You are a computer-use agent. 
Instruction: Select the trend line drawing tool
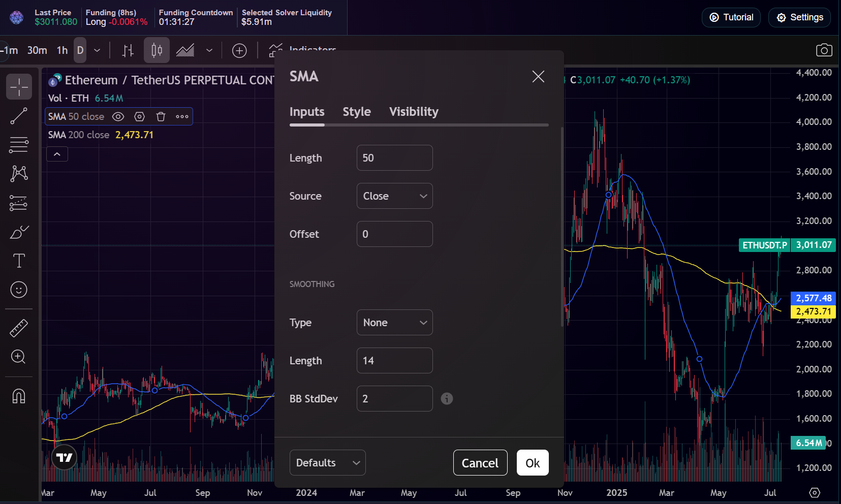19,116
